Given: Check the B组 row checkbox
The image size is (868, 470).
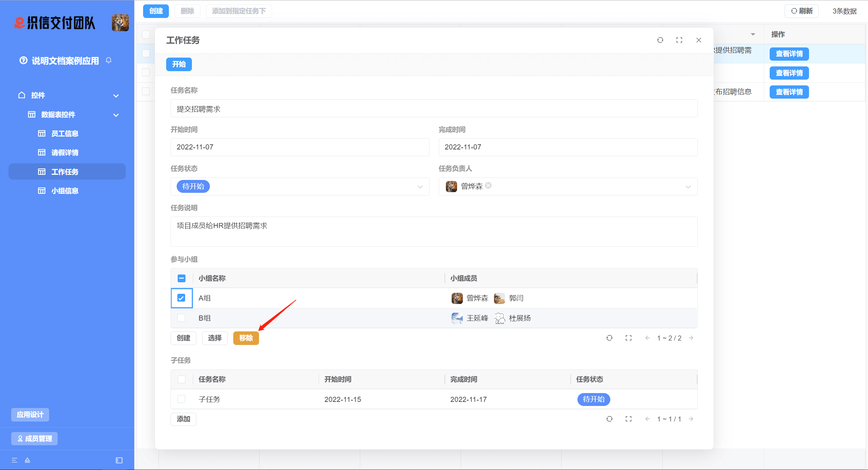Looking at the screenshot, I should (x=181, y=318).
